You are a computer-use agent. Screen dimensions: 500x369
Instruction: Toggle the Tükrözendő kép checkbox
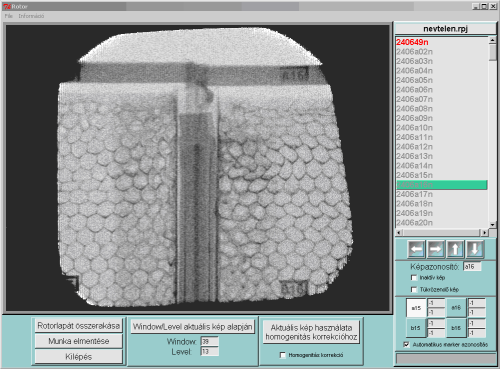414,289
